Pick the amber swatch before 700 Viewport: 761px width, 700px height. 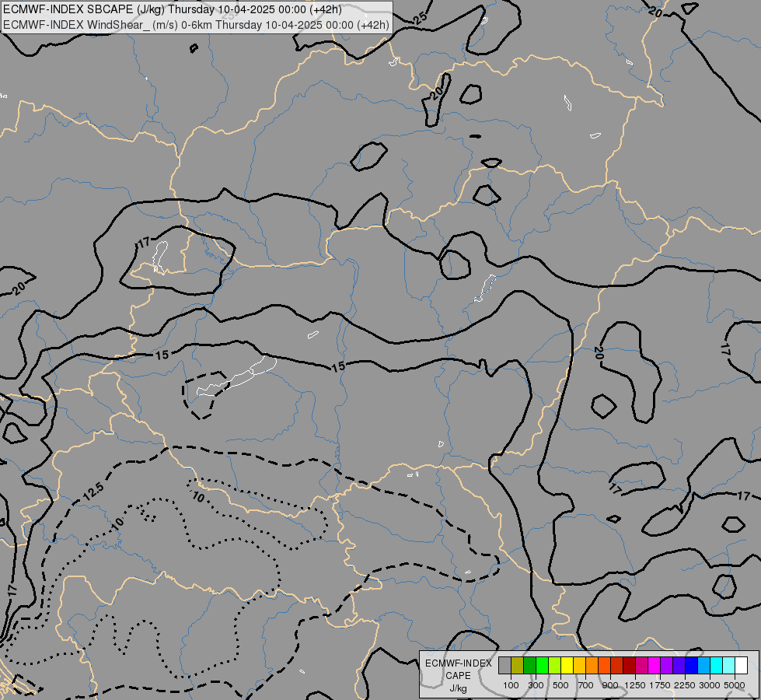pyautogui.click(x=579, y=666)
